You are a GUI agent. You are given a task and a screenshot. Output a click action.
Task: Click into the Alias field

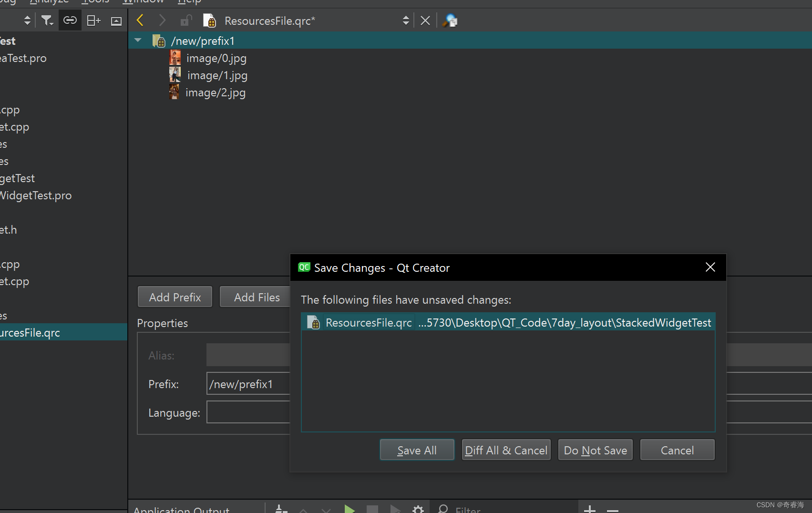pos(248,355)
